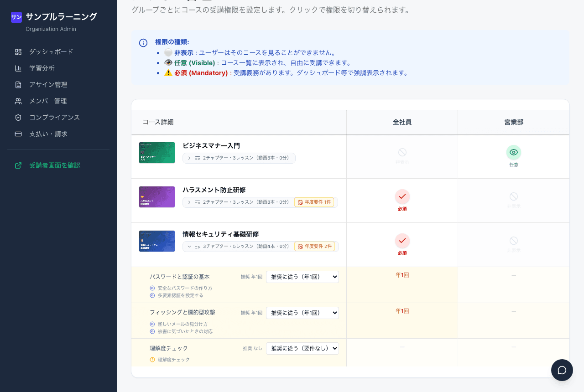This screenshot has height=392, width=584.
Task: Click 年度要件 2件 badge
Action: pos(314,247)
